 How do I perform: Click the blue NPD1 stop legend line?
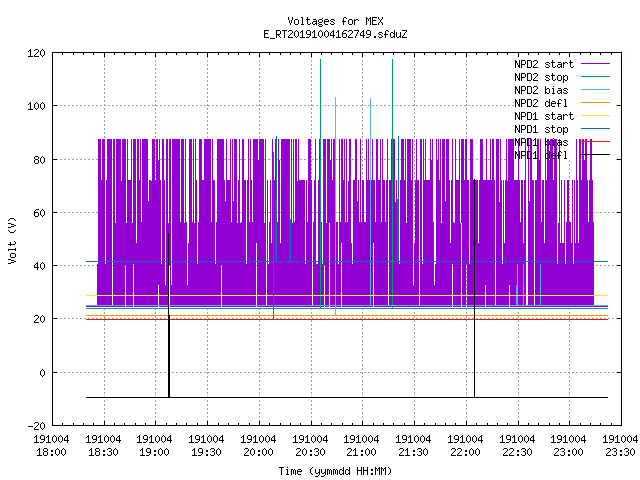point(595,129)
